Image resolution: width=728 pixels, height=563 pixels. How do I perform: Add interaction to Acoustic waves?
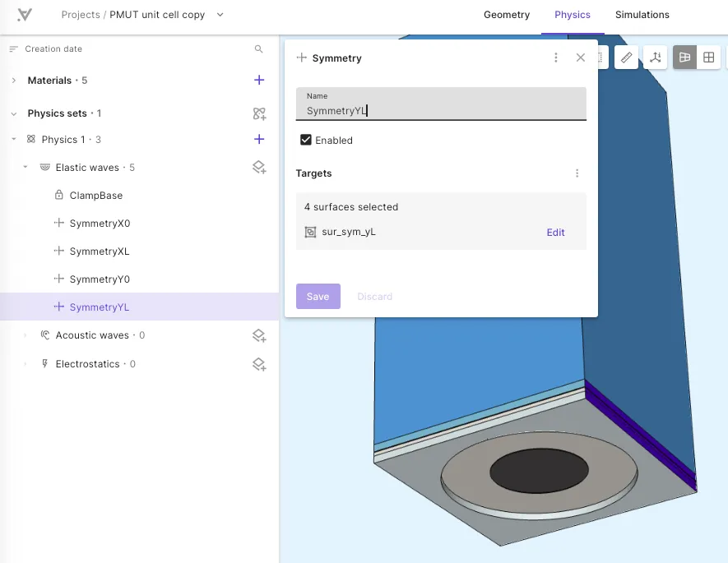259,335
